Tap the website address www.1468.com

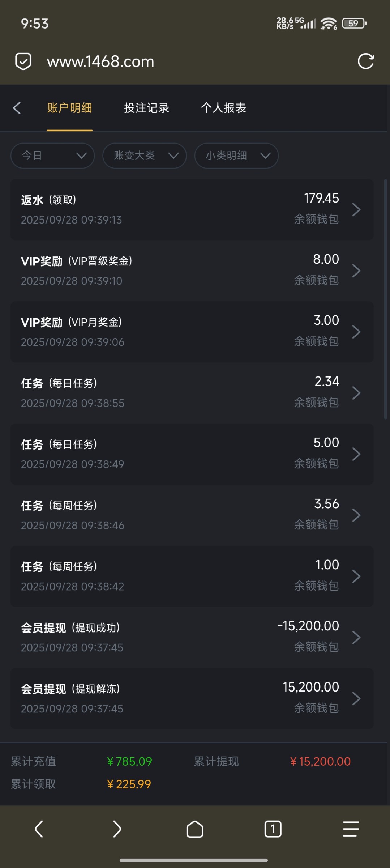[x=100, y=61]
